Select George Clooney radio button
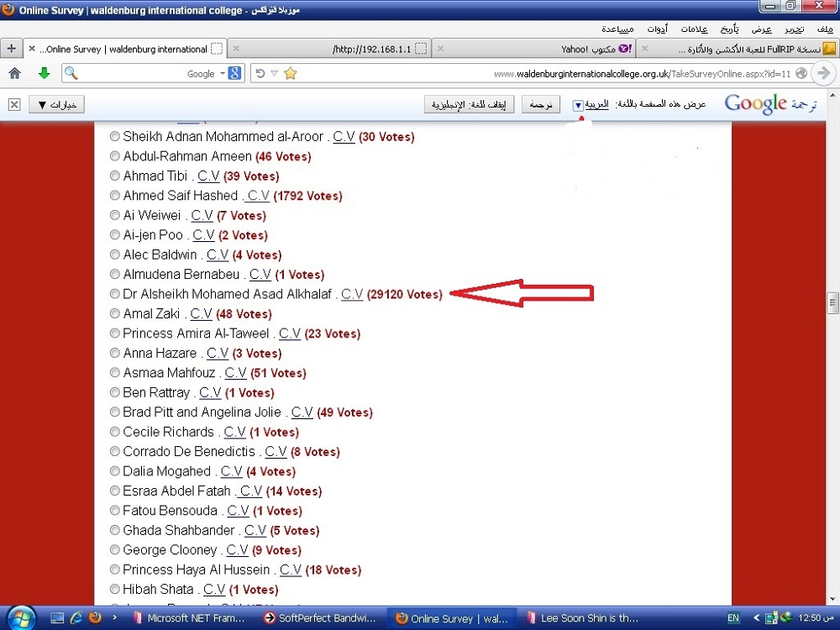This screenshot has width=840, height=630. coord(115,550)
